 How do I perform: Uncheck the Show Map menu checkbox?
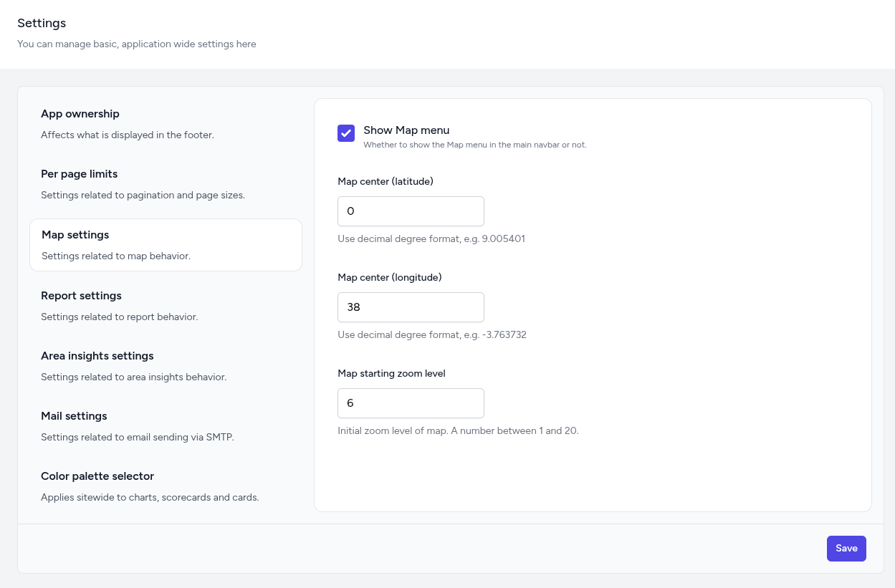point(346,133)
